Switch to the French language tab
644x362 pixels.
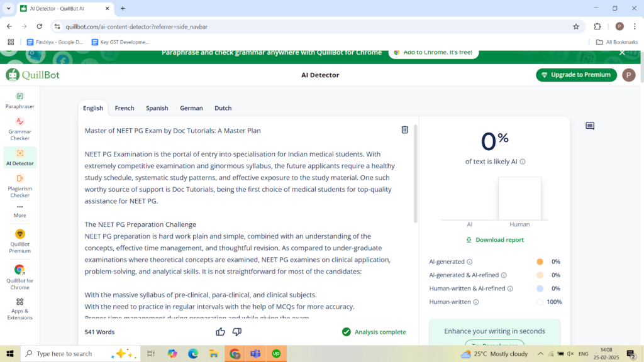point(125,108)
